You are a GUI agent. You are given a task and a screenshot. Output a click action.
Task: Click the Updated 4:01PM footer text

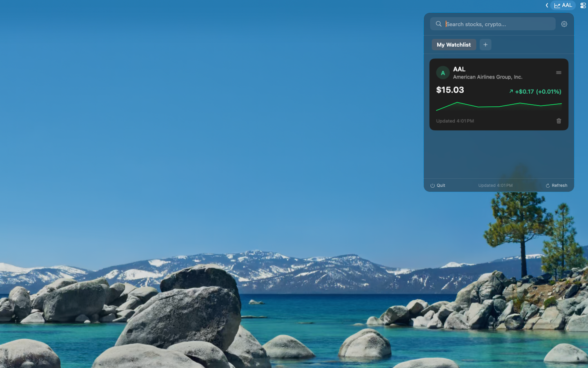[495, 185]
